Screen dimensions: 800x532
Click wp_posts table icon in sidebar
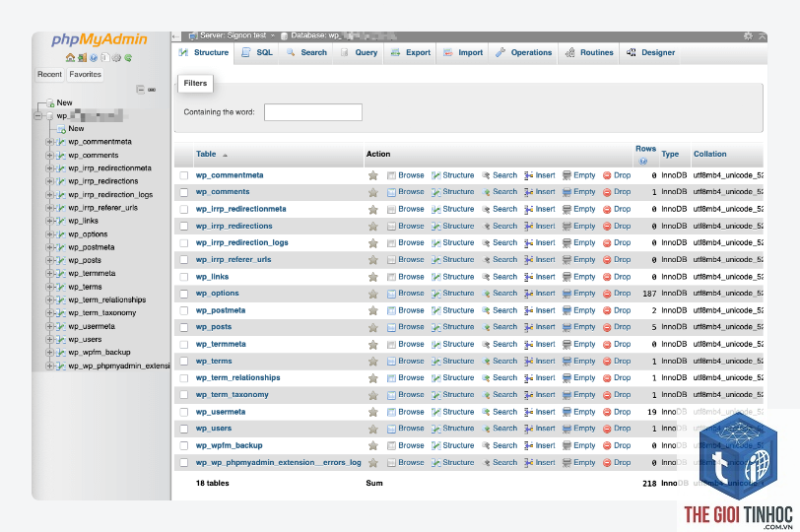61,260
